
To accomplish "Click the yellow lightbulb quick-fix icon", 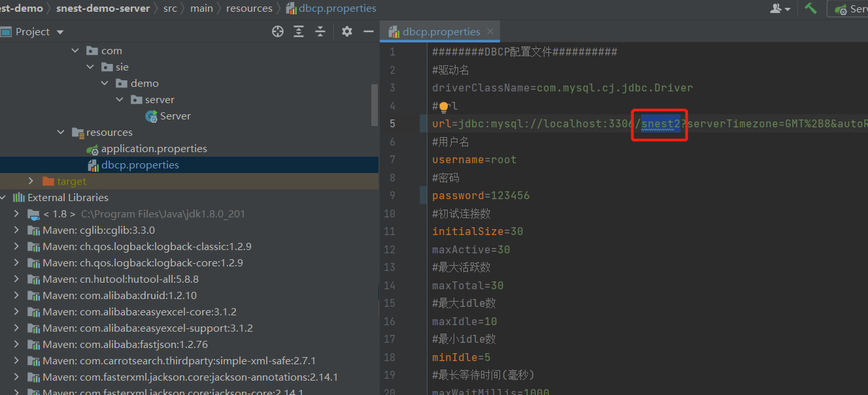I will coord(444,106).
